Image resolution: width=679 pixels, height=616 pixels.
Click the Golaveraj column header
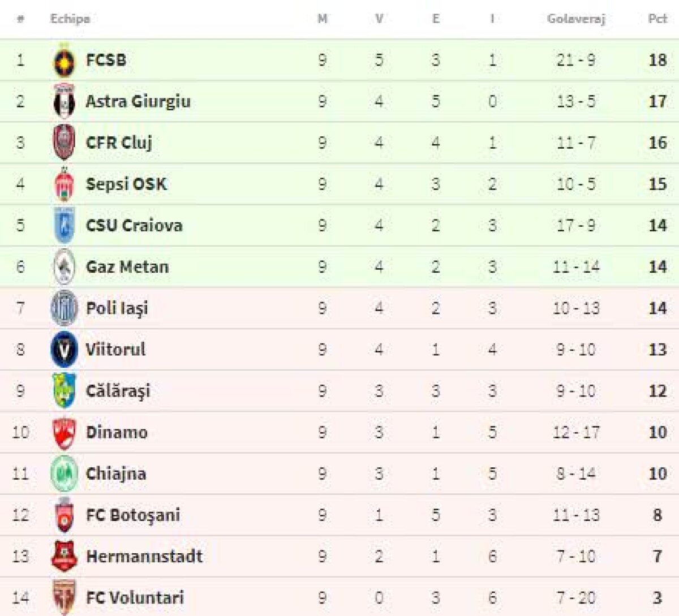(576, 19)
